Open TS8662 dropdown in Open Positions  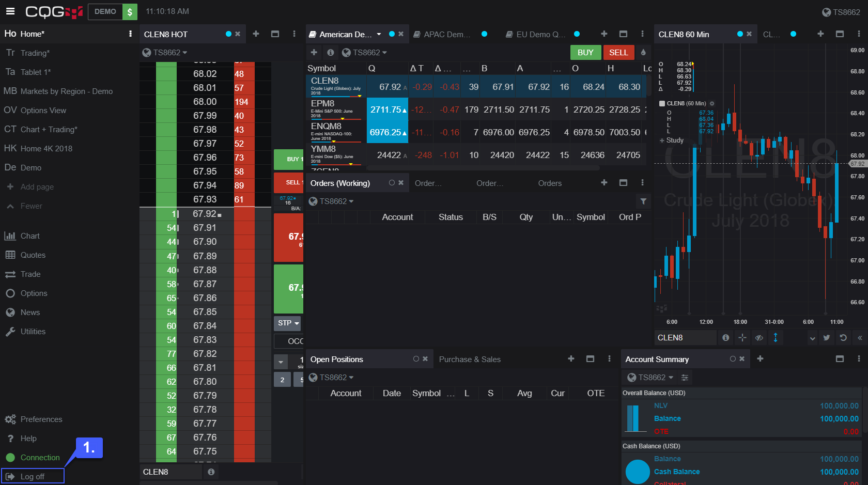[x=331, y=378]
